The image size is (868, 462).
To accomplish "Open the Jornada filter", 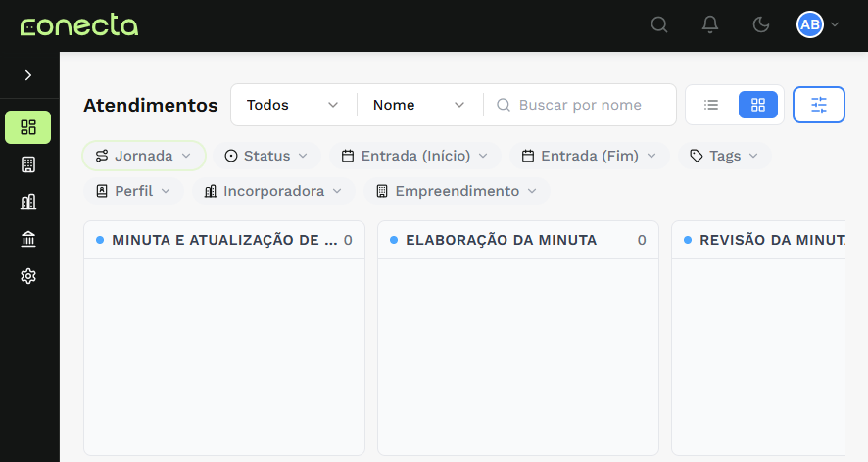I will [x=144, y=156].
